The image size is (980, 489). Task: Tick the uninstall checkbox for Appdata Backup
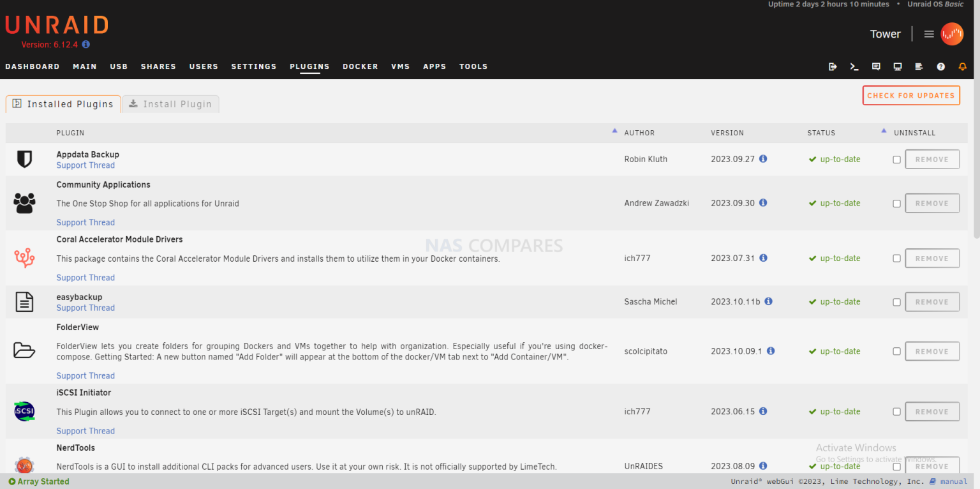(896, 160)
